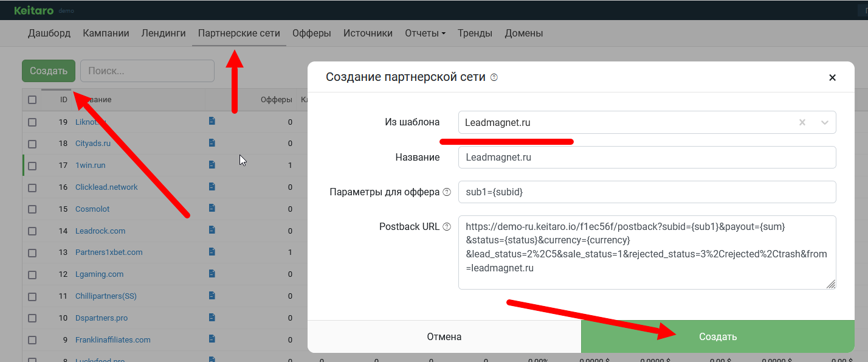Image resolution: width=868 pixels, height=362 pixels.
Task: Click the document icon in Cityads.ru row
Action: pos(212,143)
